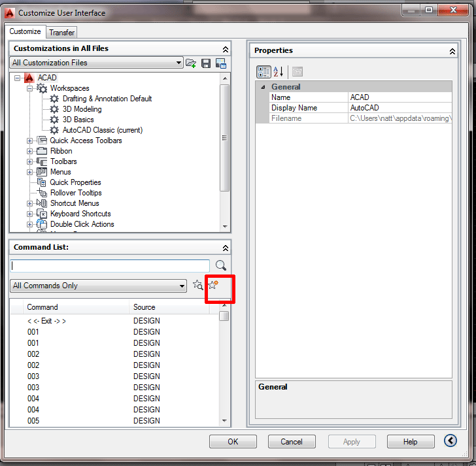Click tree scrollbar up arrow
Viewport: 476px width, 466px height.
[225, 78]
